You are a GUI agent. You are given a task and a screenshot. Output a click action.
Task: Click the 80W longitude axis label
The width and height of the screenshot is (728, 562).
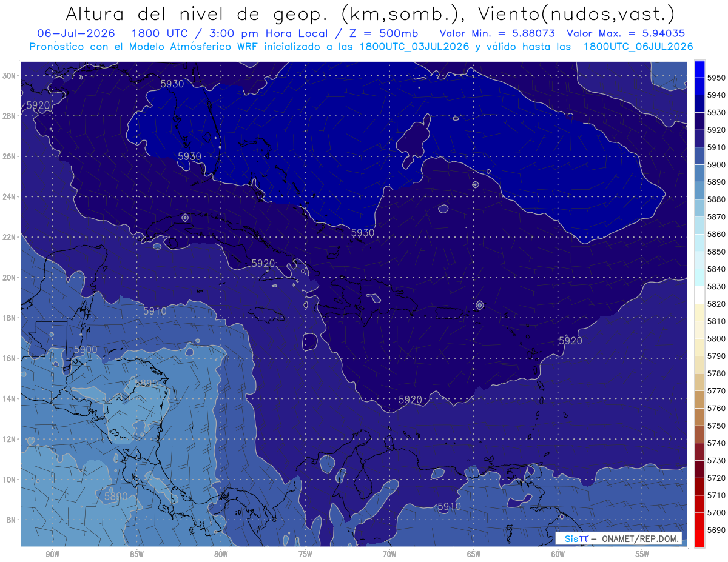[221, 554]
